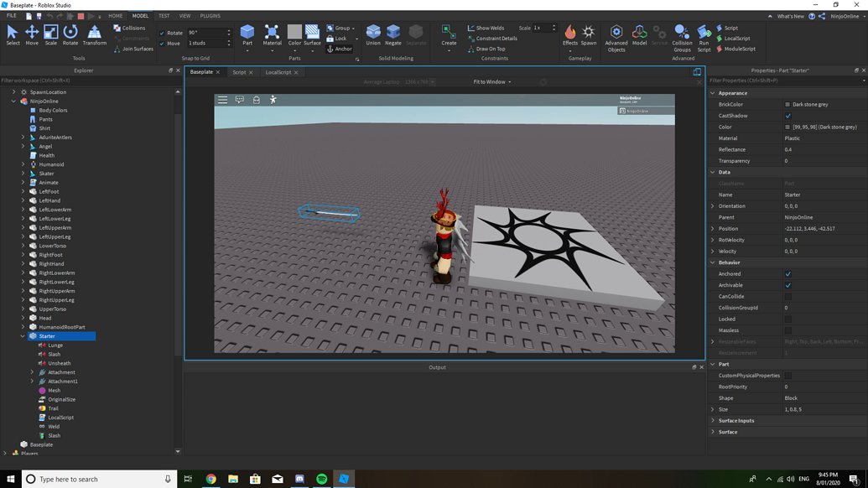Uncheck the Anchored property
The width and height of the screenshot is (868, 488).
[787, 274]
